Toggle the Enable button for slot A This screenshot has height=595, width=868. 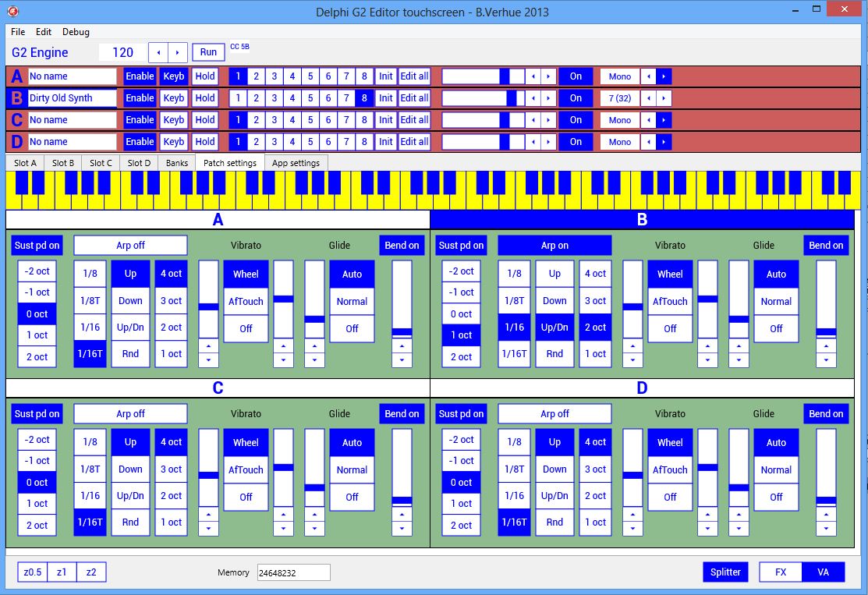(140, 76)
